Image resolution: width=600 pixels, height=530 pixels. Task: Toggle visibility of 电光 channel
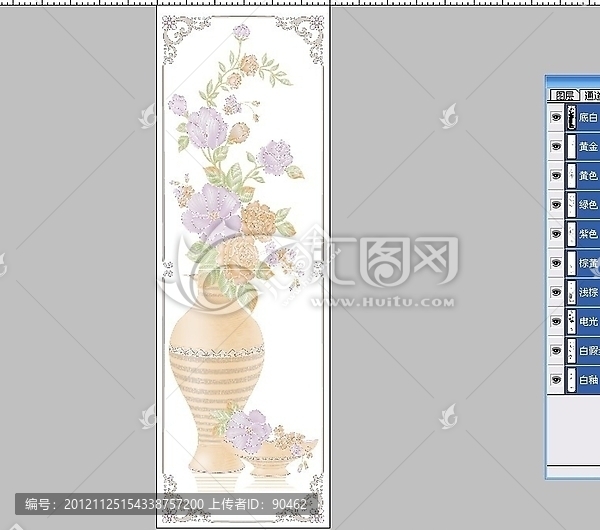556,321
